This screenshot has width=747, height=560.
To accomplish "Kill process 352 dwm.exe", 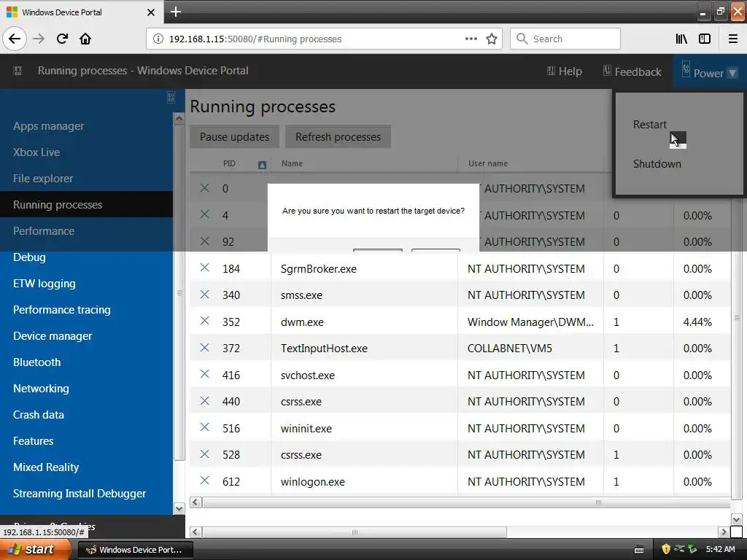I will pyautogui.click(x=204, y=321).
